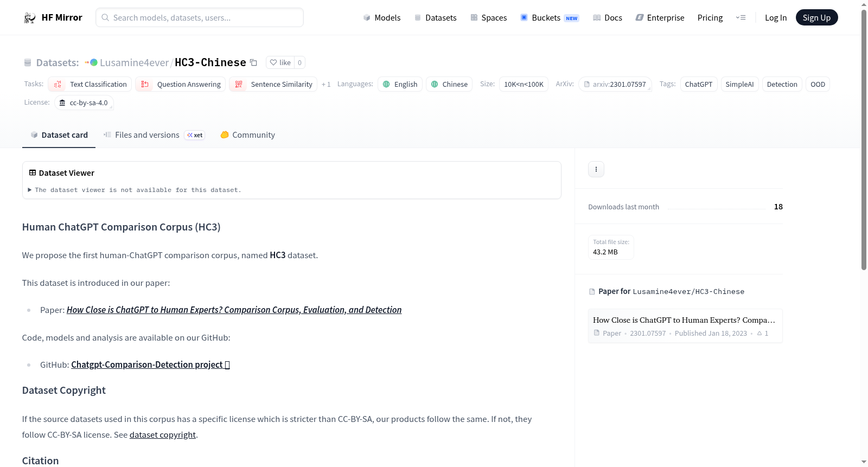Go to Models in the navigation bar
868x467 pixels.
click(x=382, y=18)
